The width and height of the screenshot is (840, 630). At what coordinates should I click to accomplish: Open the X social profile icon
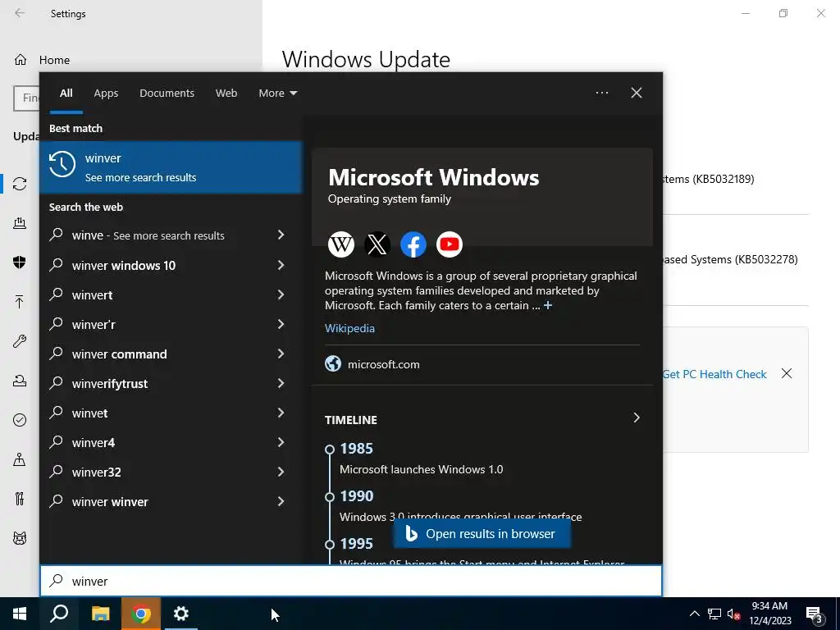pos(377,244)
